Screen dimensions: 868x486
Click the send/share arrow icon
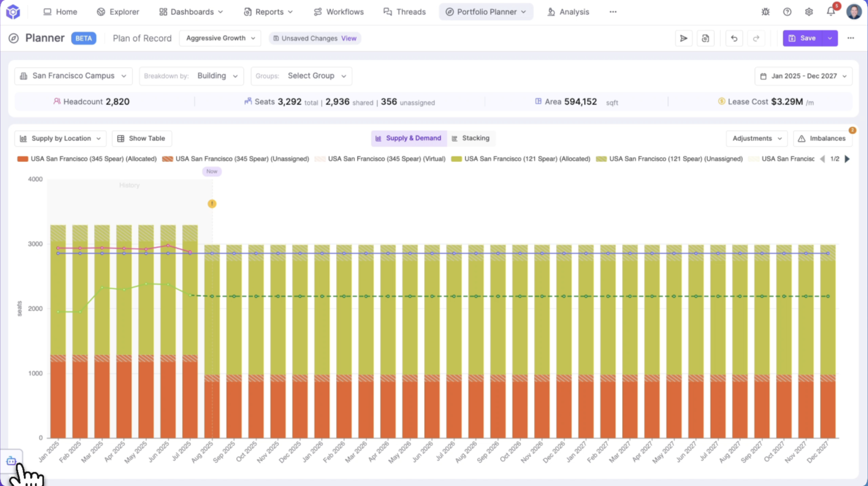click(x=683, y=38)
